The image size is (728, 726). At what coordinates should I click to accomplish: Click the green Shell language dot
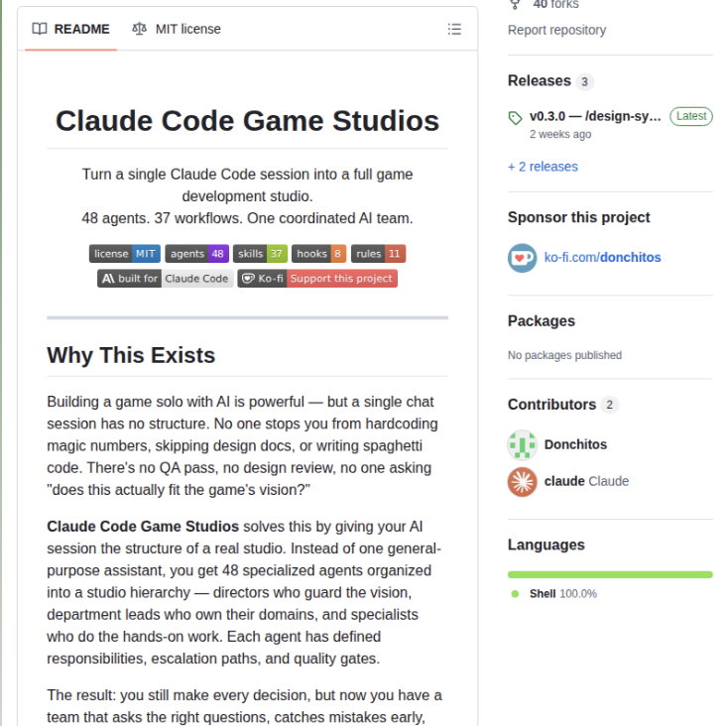pos(515,594)
